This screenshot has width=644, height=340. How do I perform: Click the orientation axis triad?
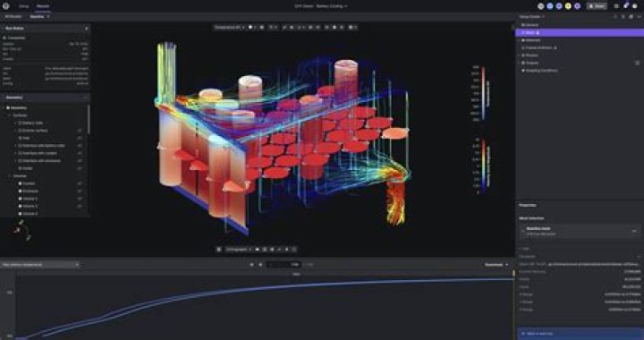[x=22, y=231]
